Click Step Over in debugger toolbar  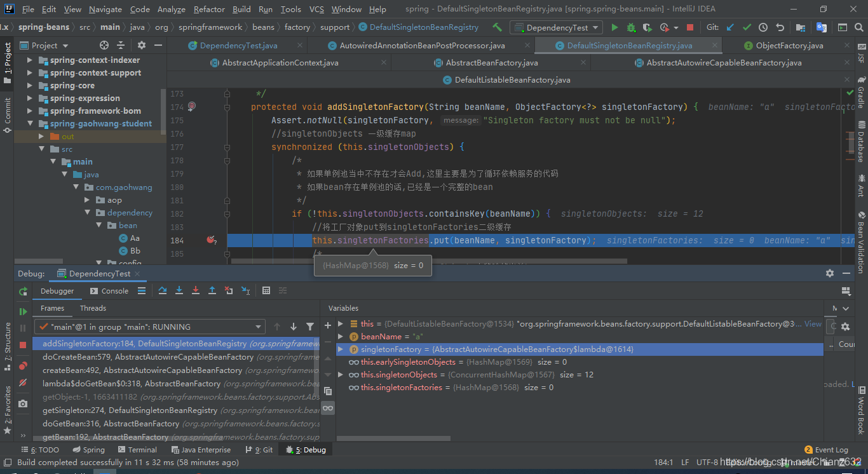(163, 290)
